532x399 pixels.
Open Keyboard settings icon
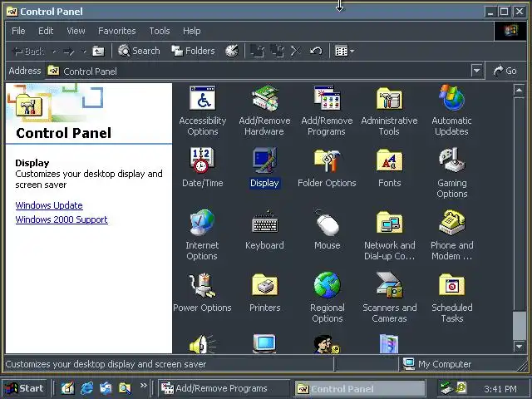tap(264, 230)
